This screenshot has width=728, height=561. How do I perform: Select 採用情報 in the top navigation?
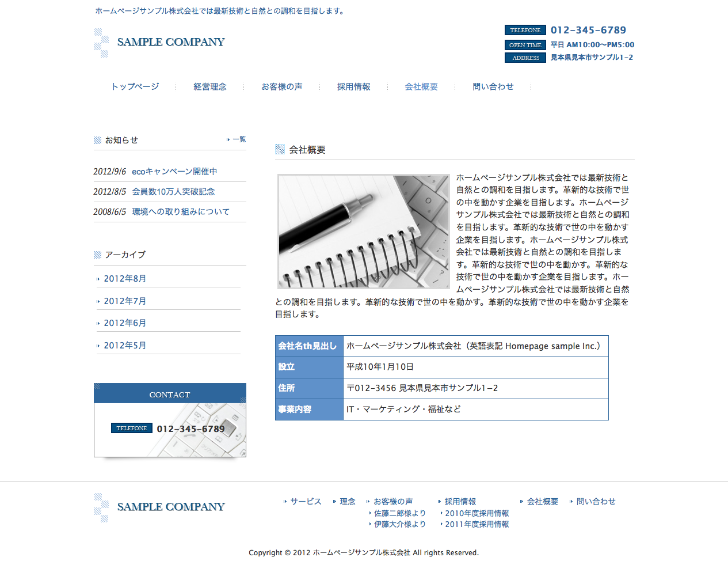[353, 86]
